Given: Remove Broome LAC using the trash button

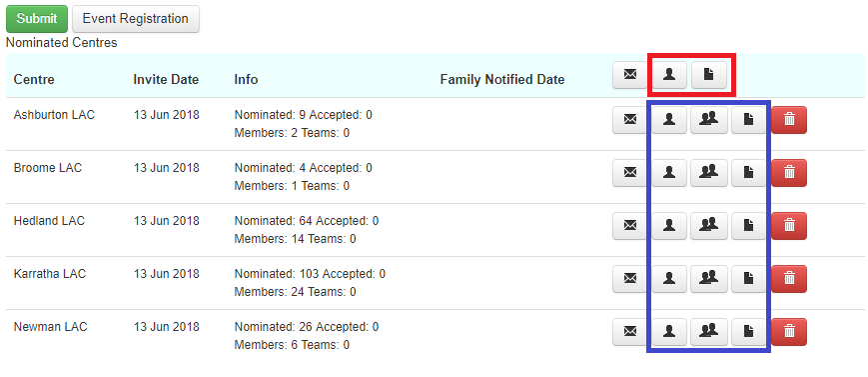Looking at the screenshot, I should pos(789,173).
